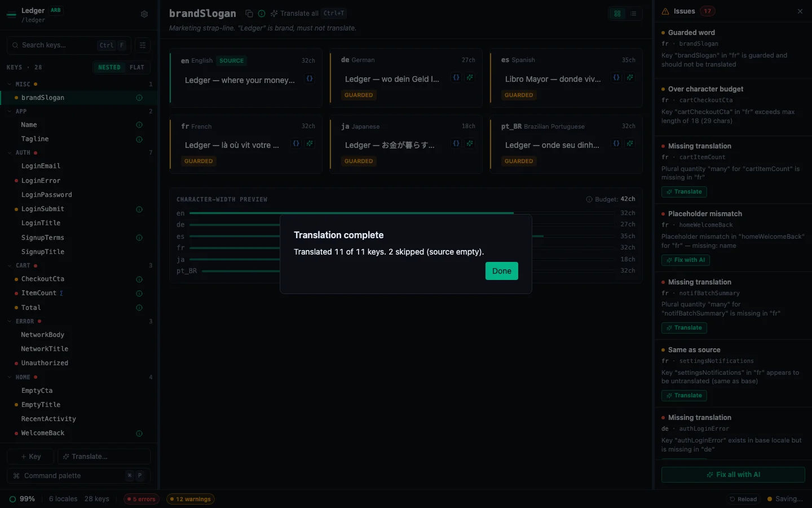
Task: AI translate the Spanish card
Action: 630,77
